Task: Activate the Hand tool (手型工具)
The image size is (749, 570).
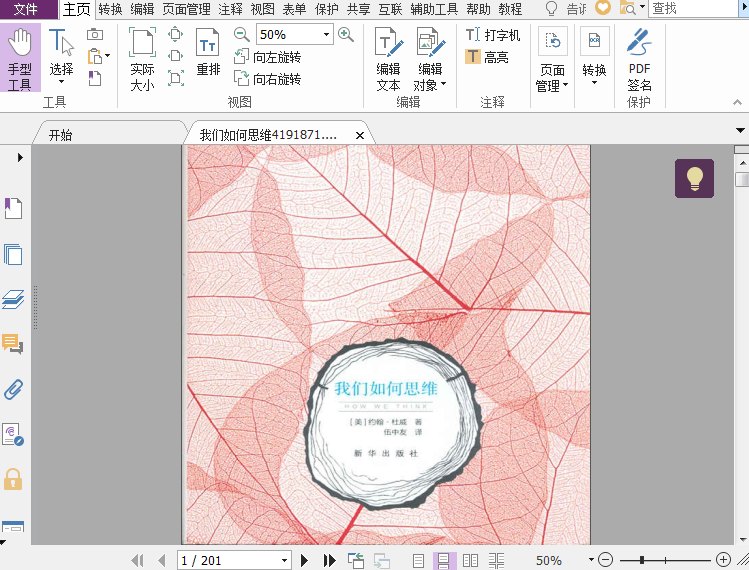Action: (x=20, y=58)
